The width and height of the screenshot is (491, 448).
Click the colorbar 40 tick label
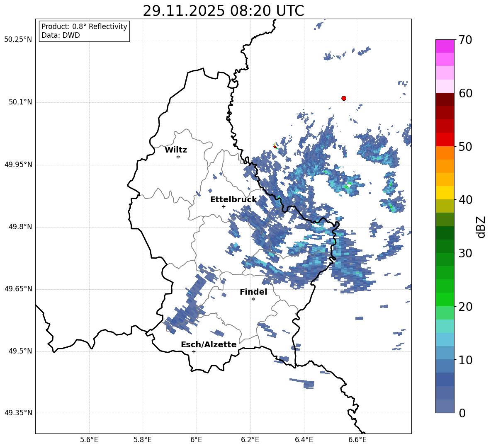(x=465, y=200)
